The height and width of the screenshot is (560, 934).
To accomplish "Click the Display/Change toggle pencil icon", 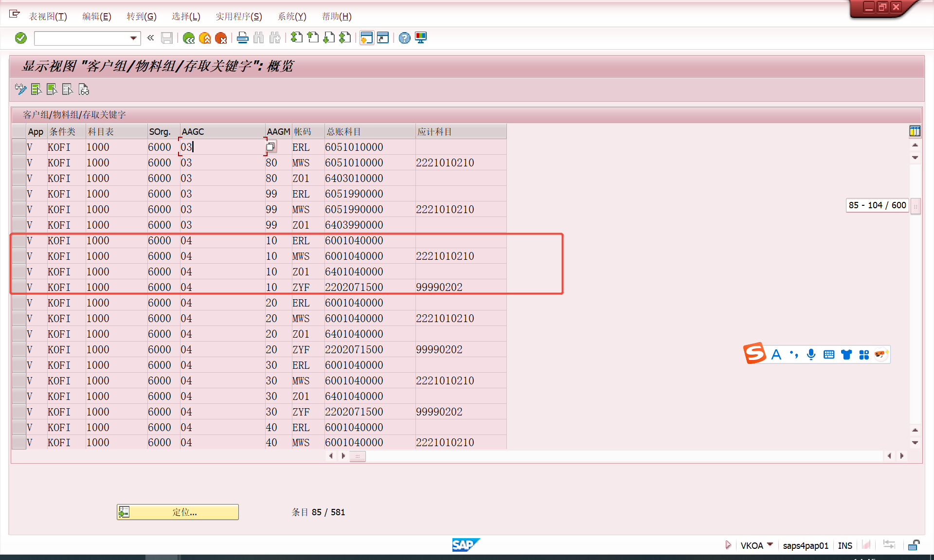I will click(x=20, y=90).
